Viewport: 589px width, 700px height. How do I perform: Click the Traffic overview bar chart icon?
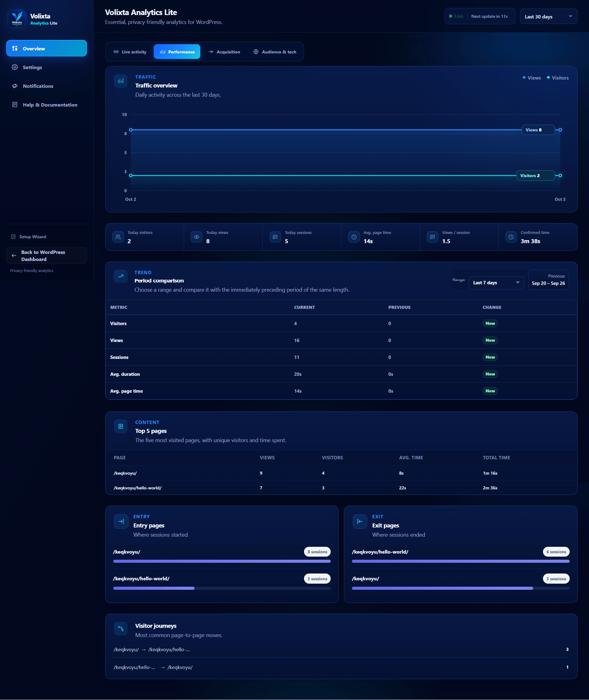[x=121, y=81]
